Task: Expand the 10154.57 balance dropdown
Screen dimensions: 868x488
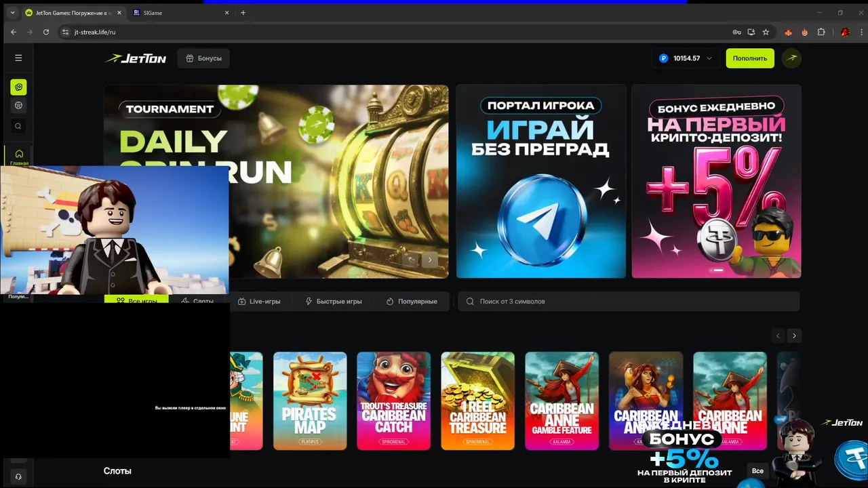Action: pos(686,58)
